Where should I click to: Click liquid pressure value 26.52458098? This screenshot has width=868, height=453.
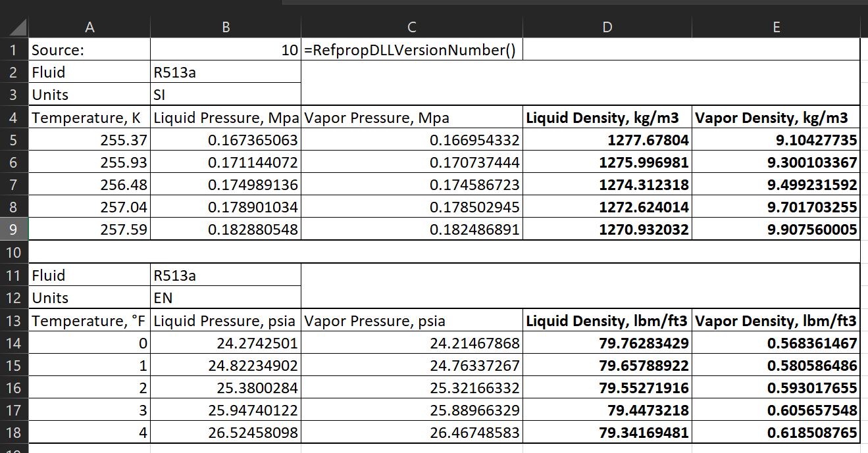[226, 433]
